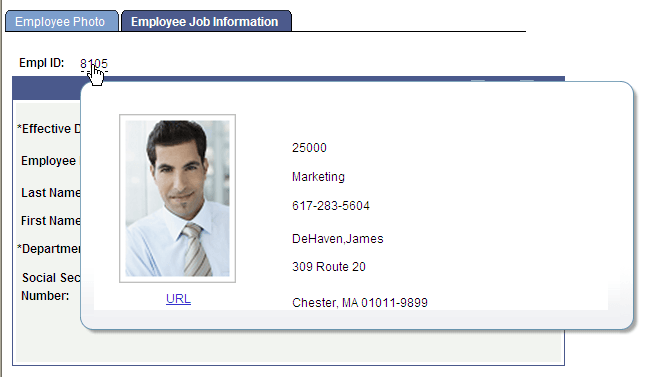The width and height of the screenshot is (647, 377).
Task: Click the Department field label
Action: [49, 249]
